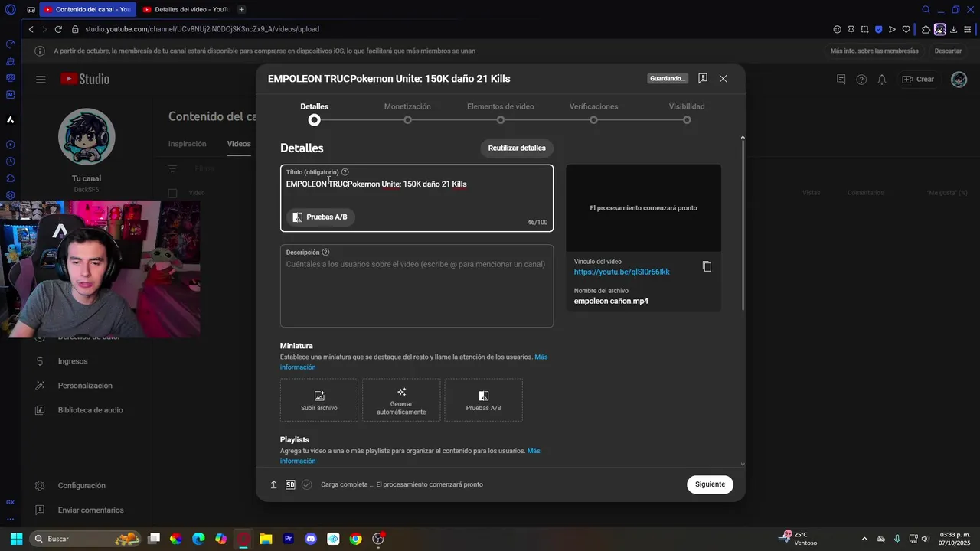Click the upload arrow status icon
This screenshot has height=551, width=980.
point(273,484)
